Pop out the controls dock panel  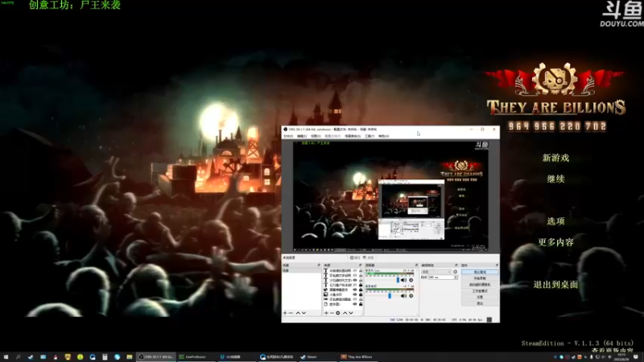point(497,265)
